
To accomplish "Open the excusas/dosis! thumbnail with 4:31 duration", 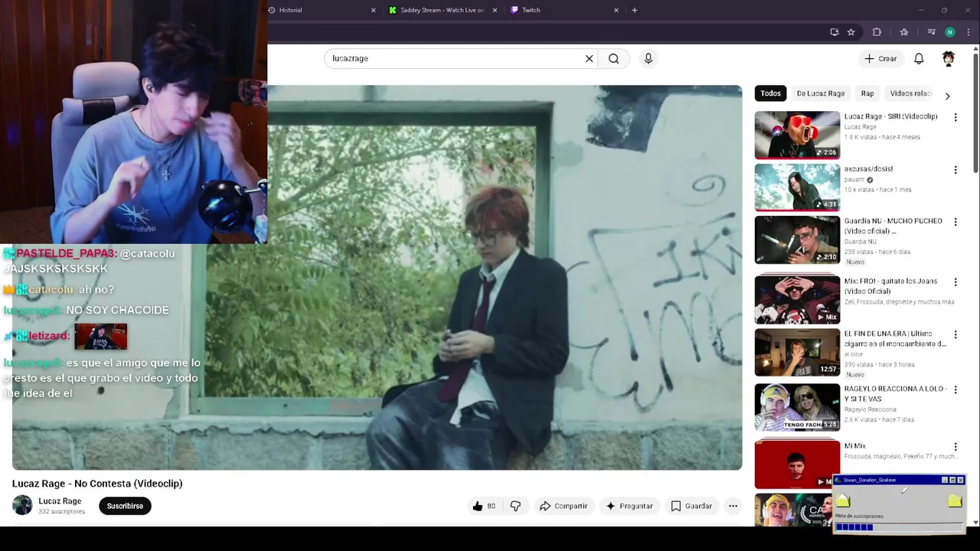I will click(797, 187).
